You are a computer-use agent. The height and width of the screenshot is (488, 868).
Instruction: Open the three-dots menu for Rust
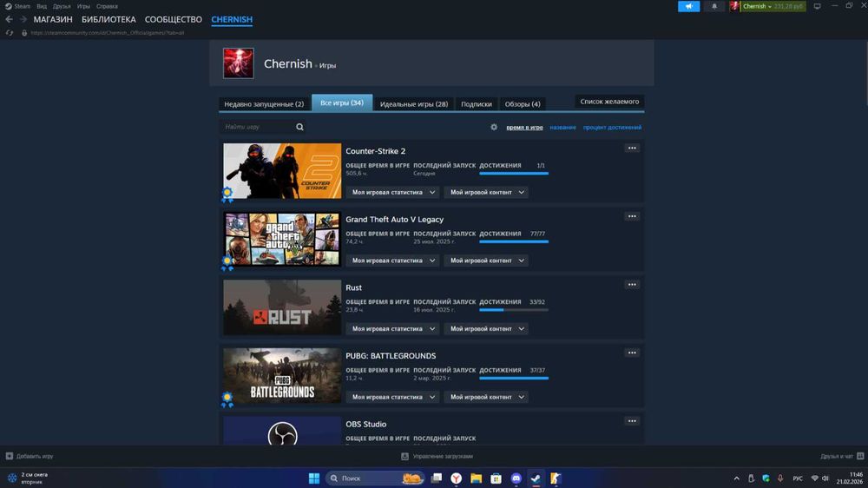pos(632,285)
